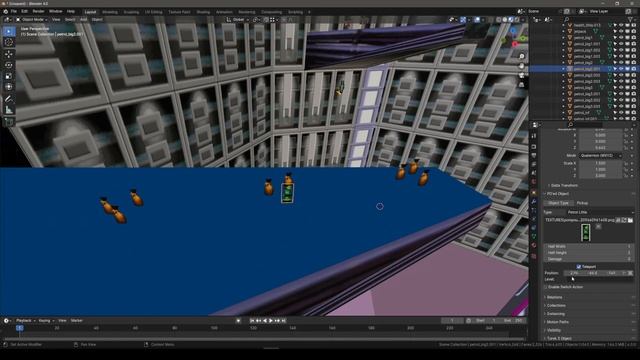
Task: Switch to the UV Editing workspace tab
Action: (153, 12)
